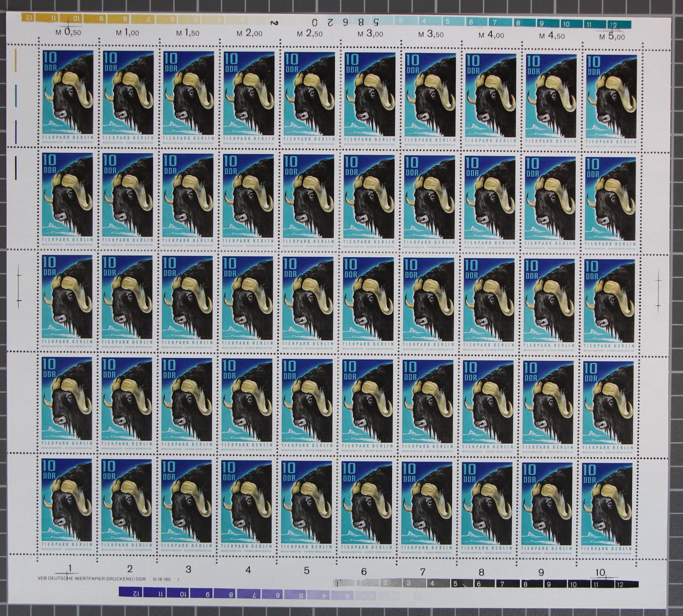
Task: Select yellow swatch 12 in top color bar
Action: (x=28, y=17)
